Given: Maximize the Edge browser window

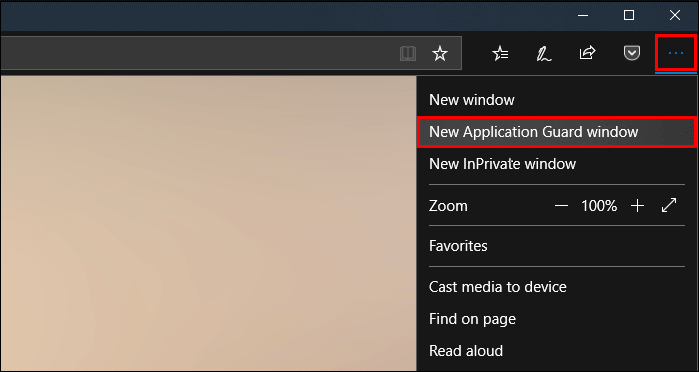Looking at the screenshot, I should coord(629,16).
